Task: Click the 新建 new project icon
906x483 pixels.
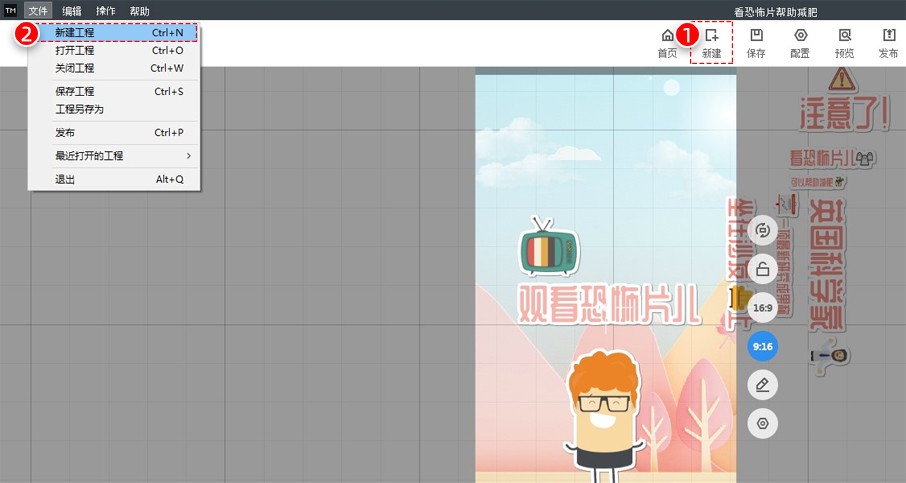Action: tap(711, 42)
